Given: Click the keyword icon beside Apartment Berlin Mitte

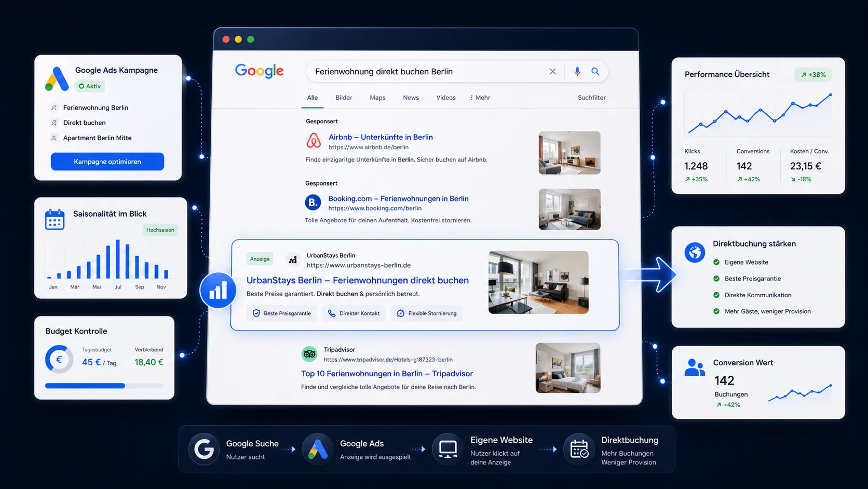Looking at the screenshot, I should pos(53,138).
